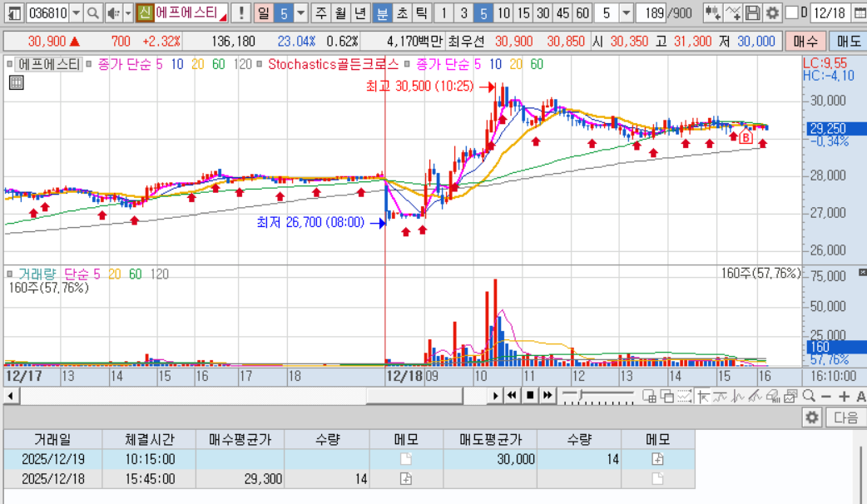Click the date input field 12/18
The width and height of the screenshot is (867, 504).
(831, 12)
